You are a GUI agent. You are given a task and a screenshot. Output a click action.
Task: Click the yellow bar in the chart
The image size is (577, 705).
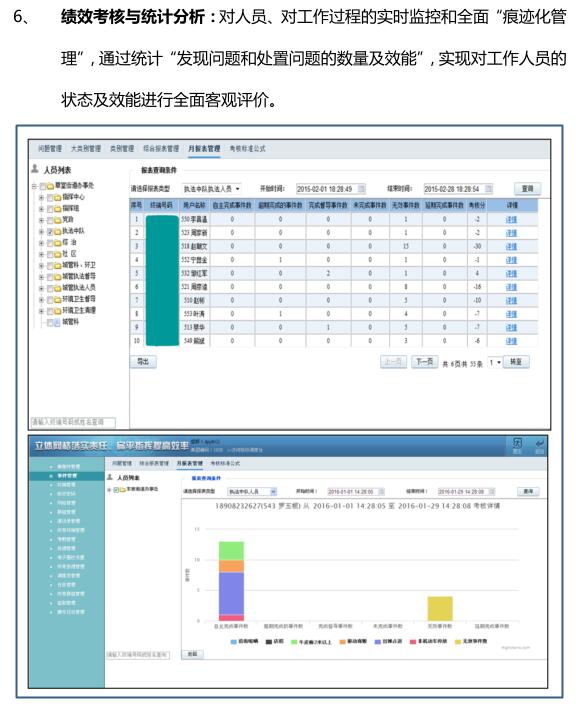[440, 609]
